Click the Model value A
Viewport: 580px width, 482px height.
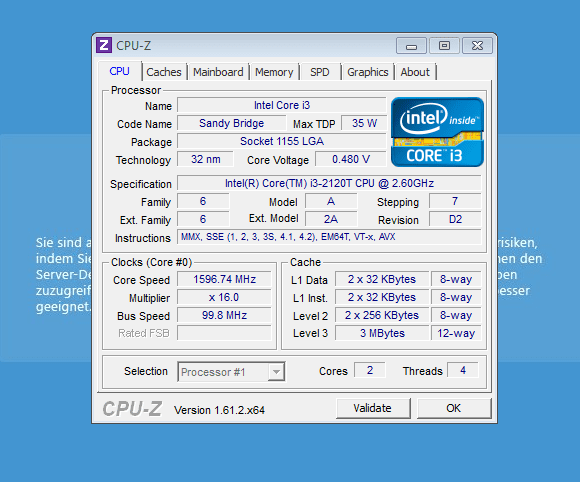point(331,201)
